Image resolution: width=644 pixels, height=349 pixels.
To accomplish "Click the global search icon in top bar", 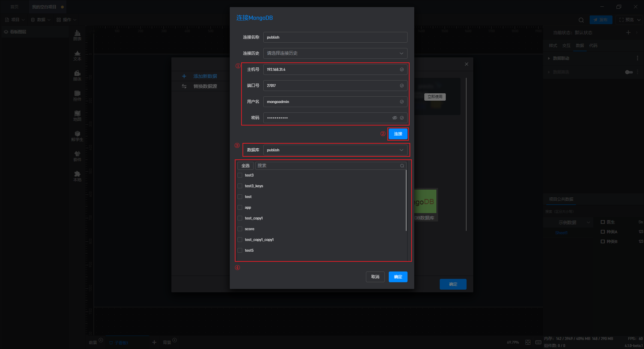I will click(x=581, y=20).
